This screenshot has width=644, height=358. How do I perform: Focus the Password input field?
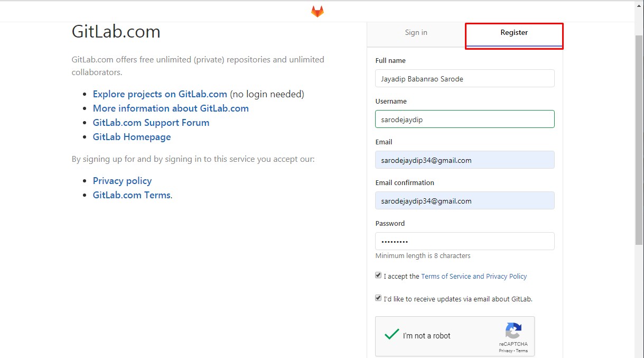point(464,242)
